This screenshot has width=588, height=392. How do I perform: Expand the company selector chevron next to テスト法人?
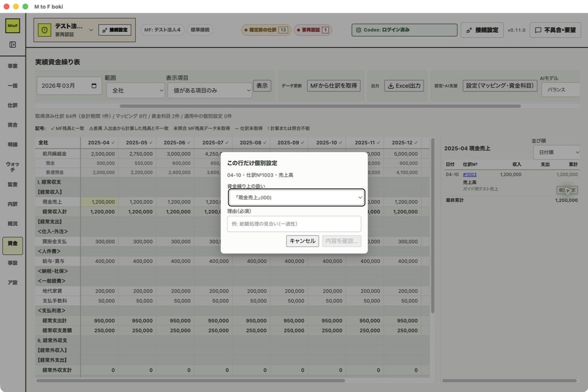coord(91,30)
